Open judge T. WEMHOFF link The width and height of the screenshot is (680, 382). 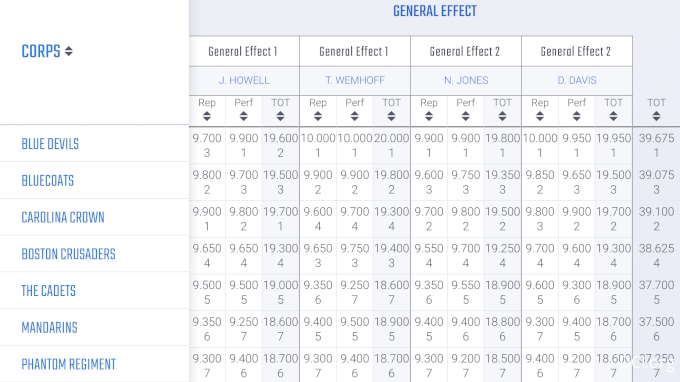pyautogui.click(x=355, y=80)
